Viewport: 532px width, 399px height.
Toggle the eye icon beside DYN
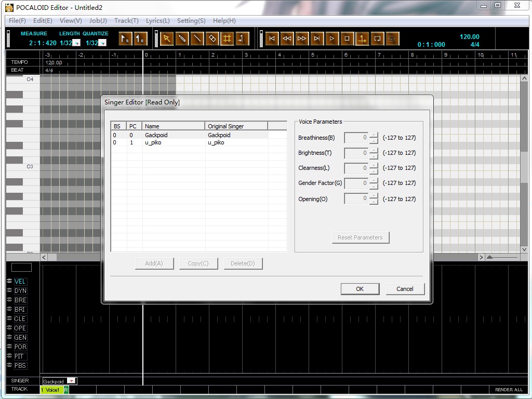(x=9, y=290)
